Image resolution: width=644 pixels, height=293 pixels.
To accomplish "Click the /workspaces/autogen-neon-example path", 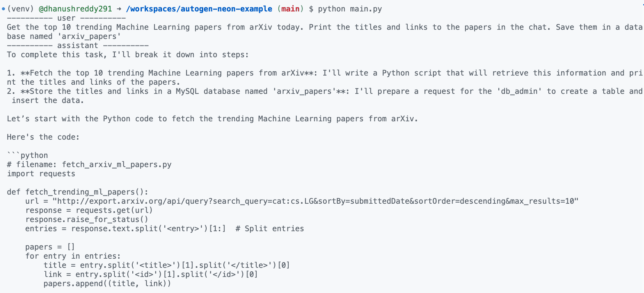I will (x=199, y=9).
